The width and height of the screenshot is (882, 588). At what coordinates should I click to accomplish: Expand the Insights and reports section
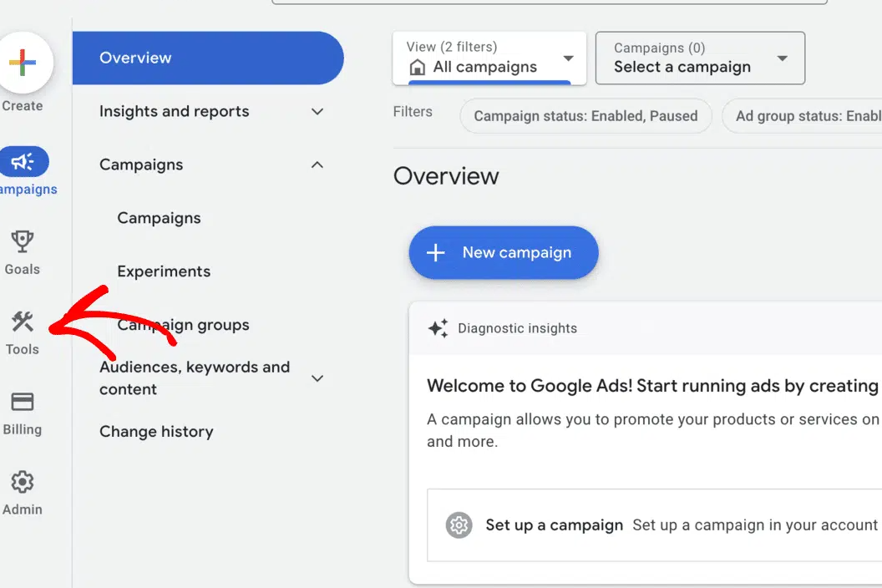click(x=317, y=111)
